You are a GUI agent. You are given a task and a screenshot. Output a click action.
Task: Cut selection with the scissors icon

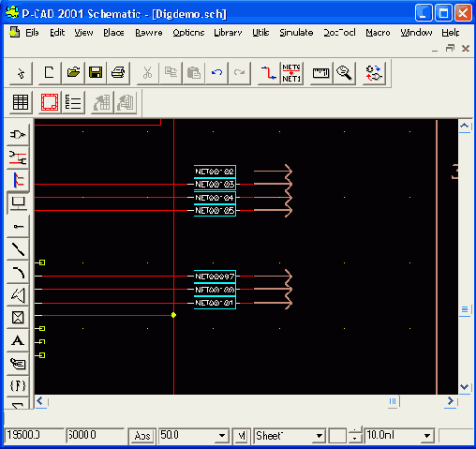[147, 73]
